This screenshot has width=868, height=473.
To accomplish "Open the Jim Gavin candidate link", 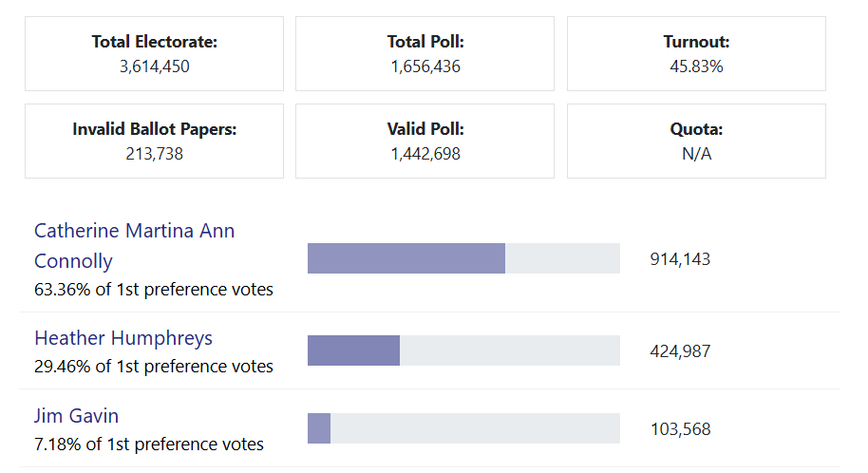I will [x=76, y=416].
